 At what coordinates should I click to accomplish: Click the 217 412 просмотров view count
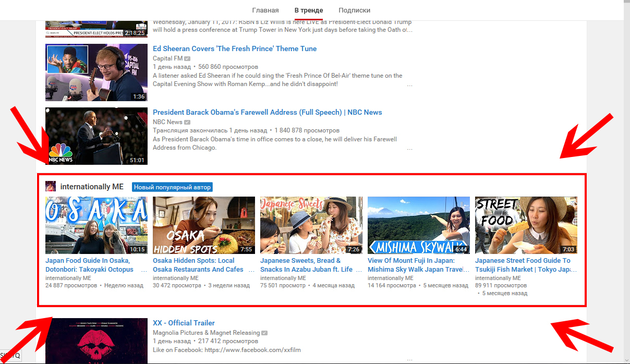pyautogui.click(x=228, y=342)
